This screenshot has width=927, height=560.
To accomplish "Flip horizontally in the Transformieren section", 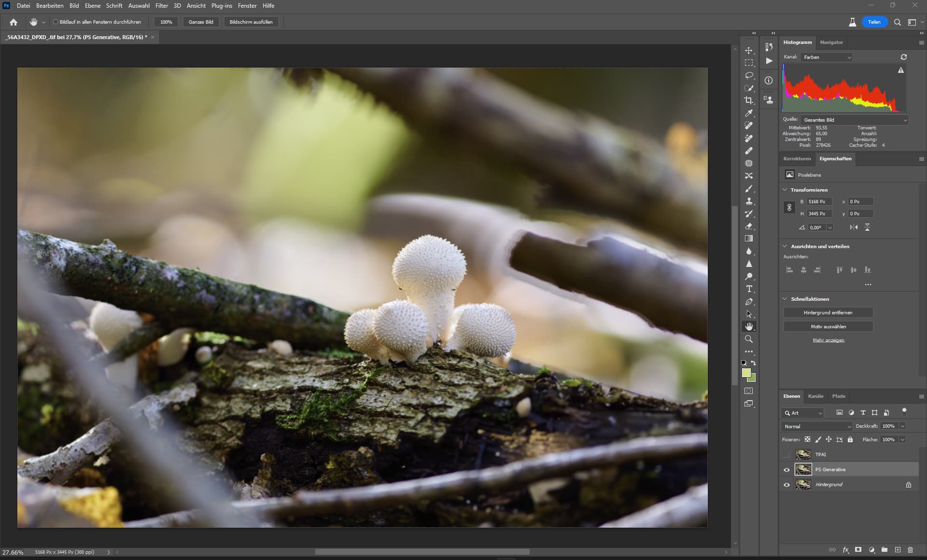I will tap(854, 227).
